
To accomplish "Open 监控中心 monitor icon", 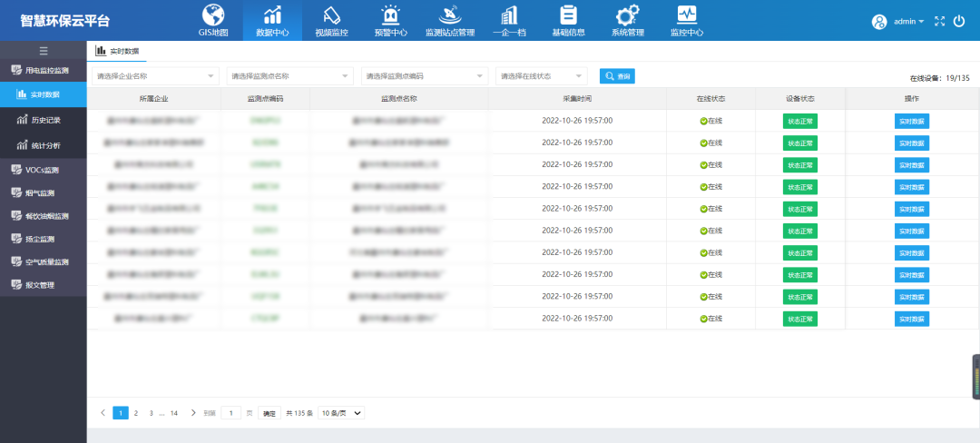I will point(686,15).
